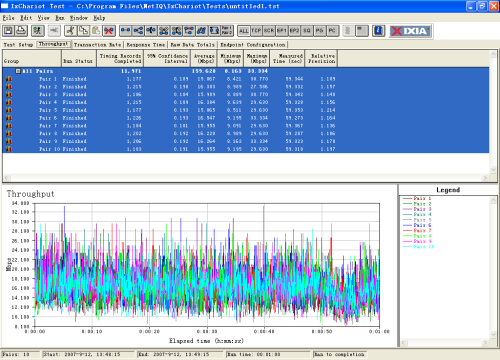Click the icon beside Pair 7 row
This screenshot has width=500, height=360.
[x=9, y=126]
